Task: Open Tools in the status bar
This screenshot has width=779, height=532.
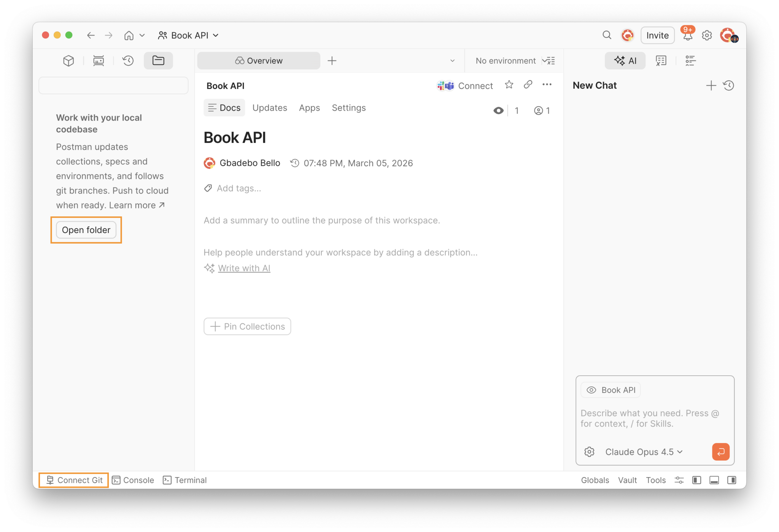Action: [656, 480]
